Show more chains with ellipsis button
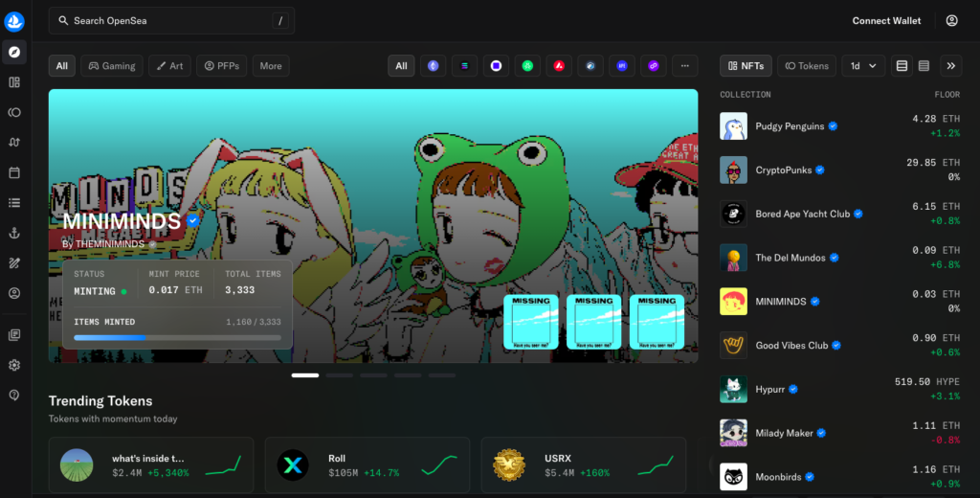 point(684,66)
